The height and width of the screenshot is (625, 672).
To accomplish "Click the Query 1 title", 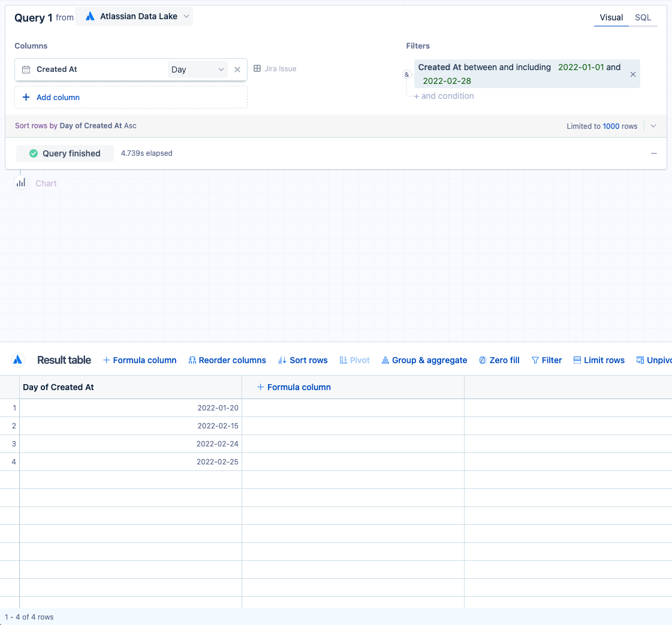I will pyautogui.click(x=34, y=17).
